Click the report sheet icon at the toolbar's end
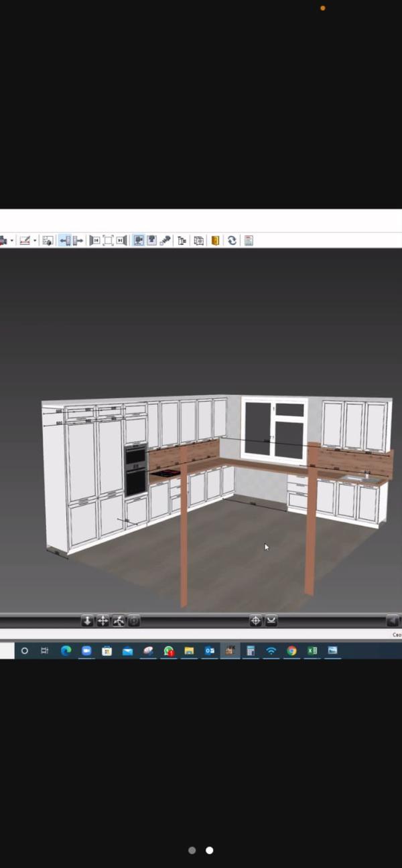 tap(249, 240)
